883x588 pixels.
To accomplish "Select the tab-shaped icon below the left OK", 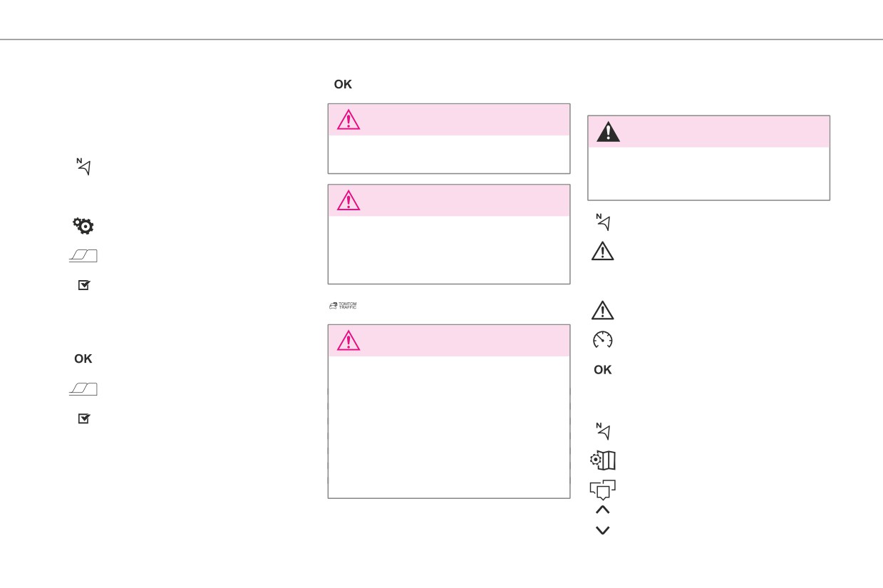I will pyautogui.click(x=83, y=389).
